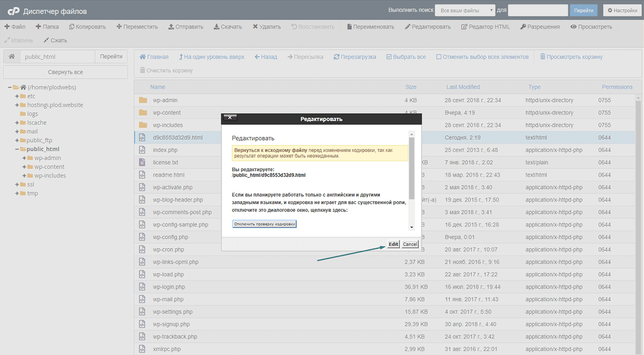Image resolution: width=644 pixels, height=355 pixels.
Task: Sort files by Last Modified column
Action: pyautogui.click(x=463, y=87)
